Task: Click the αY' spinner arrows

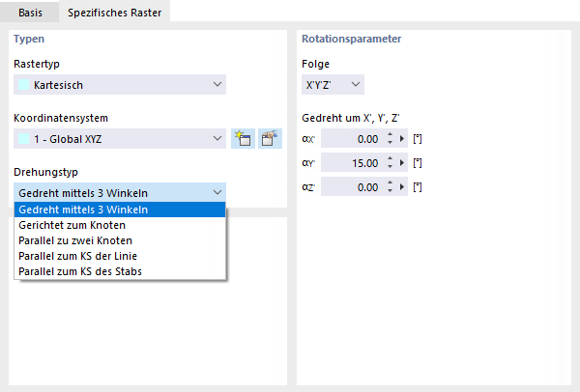Action: click(389, 163)
